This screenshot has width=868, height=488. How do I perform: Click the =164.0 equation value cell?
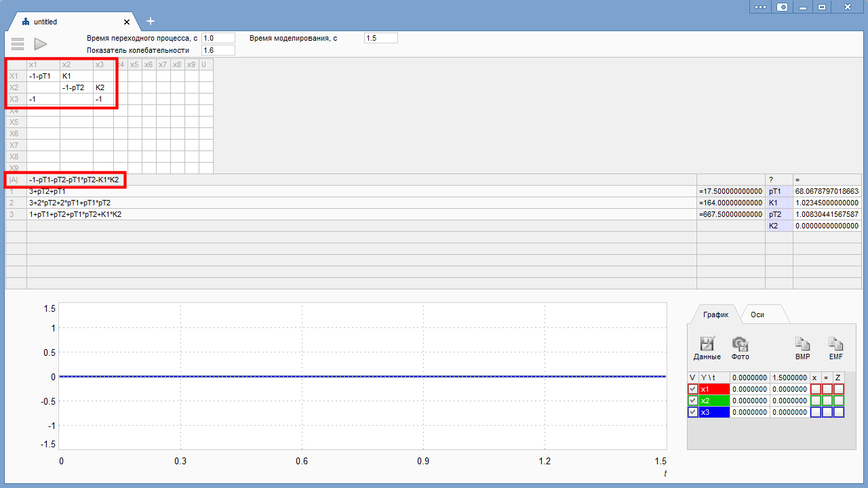pos(731,203)
